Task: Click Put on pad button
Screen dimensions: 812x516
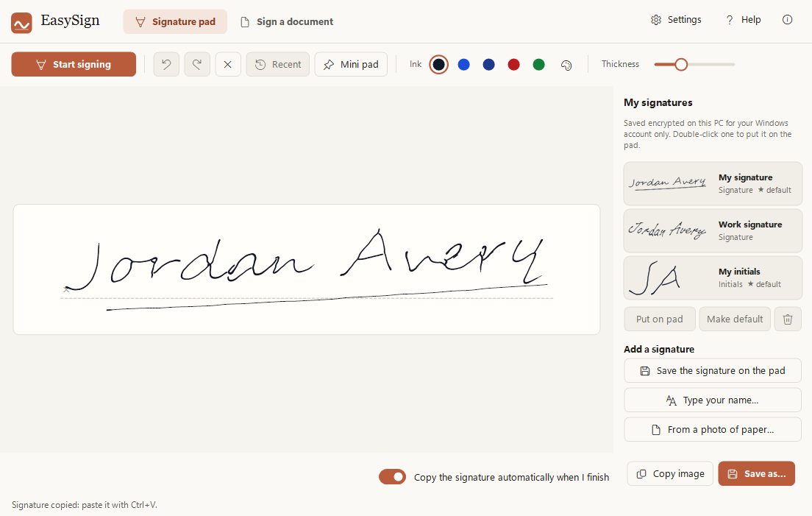Action: tap(659, 319)
